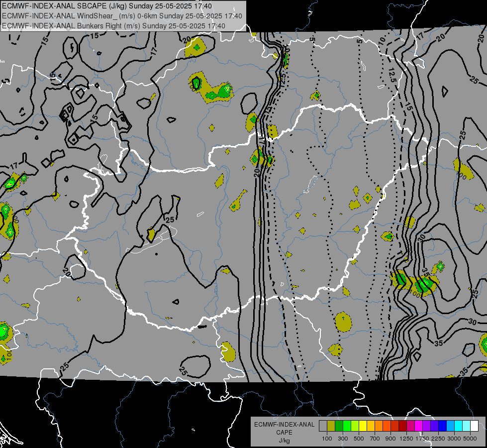The height and width of the screenshot is (448, 487).
Task: Pick the sky blue swatch left of 3000
Action: pyautogui.click(x=451, y=426)
